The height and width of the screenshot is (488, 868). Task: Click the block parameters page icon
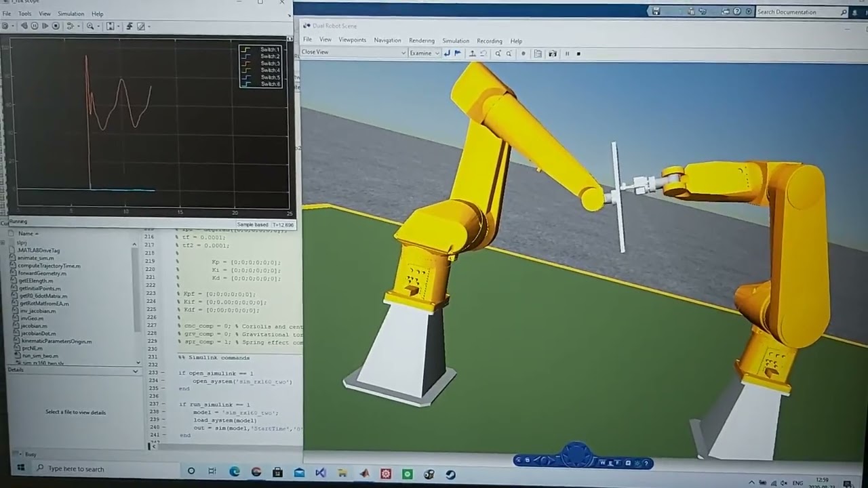pyautogui.click(x=538, y=54)
